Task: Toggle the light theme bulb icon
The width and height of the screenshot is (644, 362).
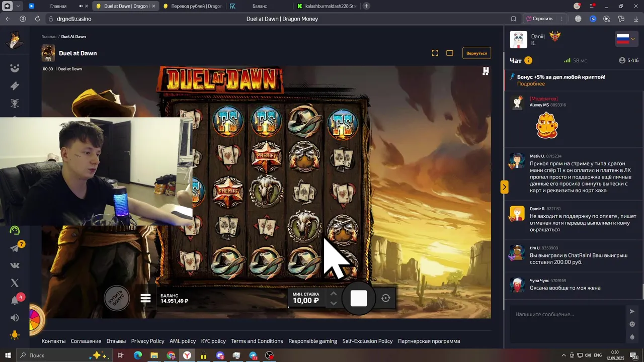Action: point(15,335)
